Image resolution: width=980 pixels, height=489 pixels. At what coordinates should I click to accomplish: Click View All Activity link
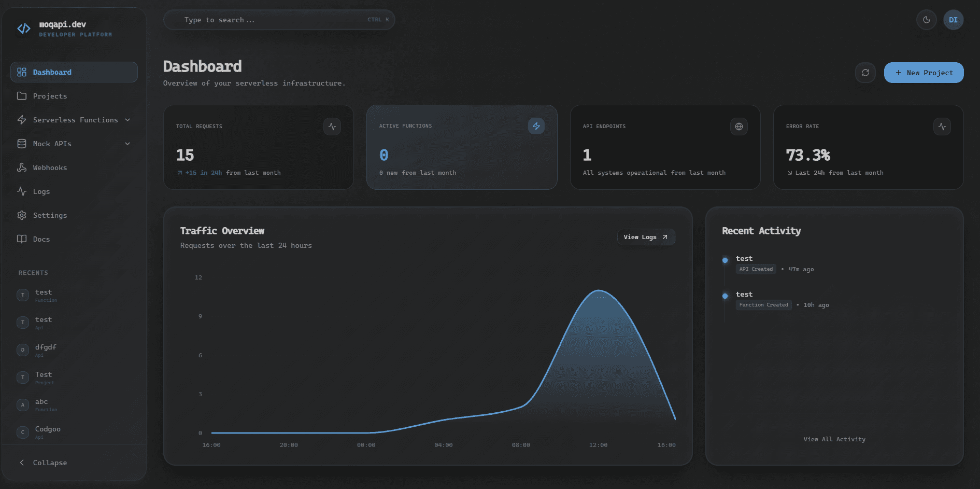pyautogui.click(x=834, y=439)
